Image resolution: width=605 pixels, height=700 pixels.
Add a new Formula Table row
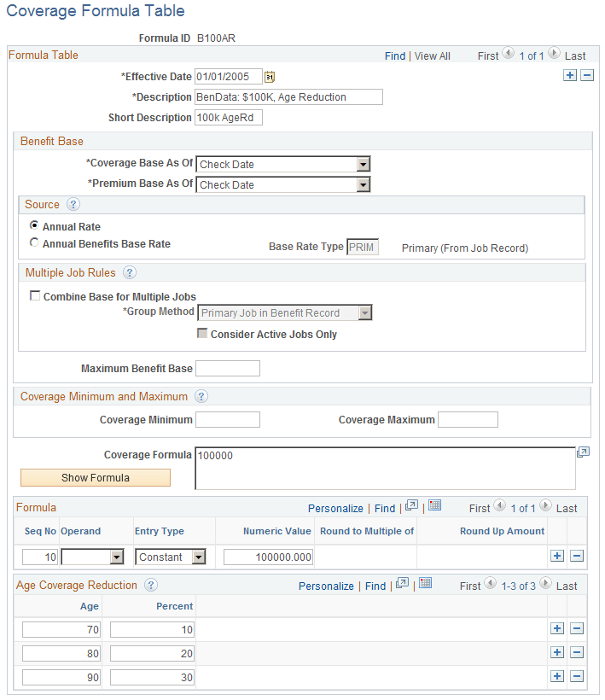[570, 75]
